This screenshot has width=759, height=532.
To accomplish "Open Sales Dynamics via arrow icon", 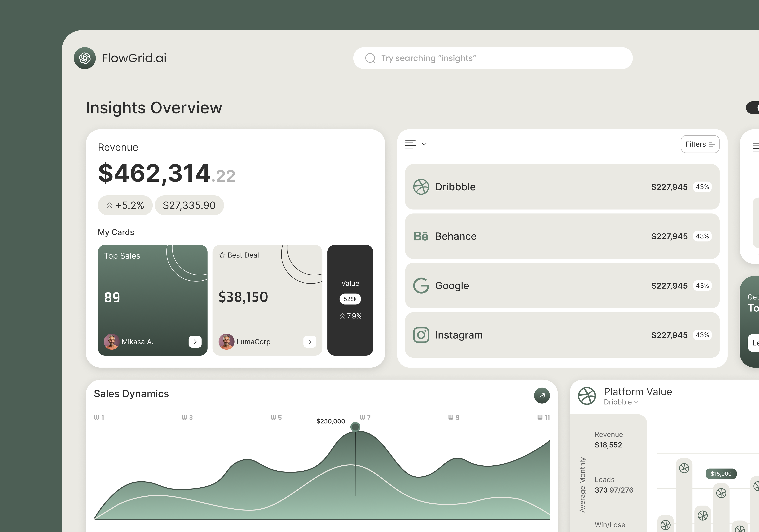I will 542,395.
